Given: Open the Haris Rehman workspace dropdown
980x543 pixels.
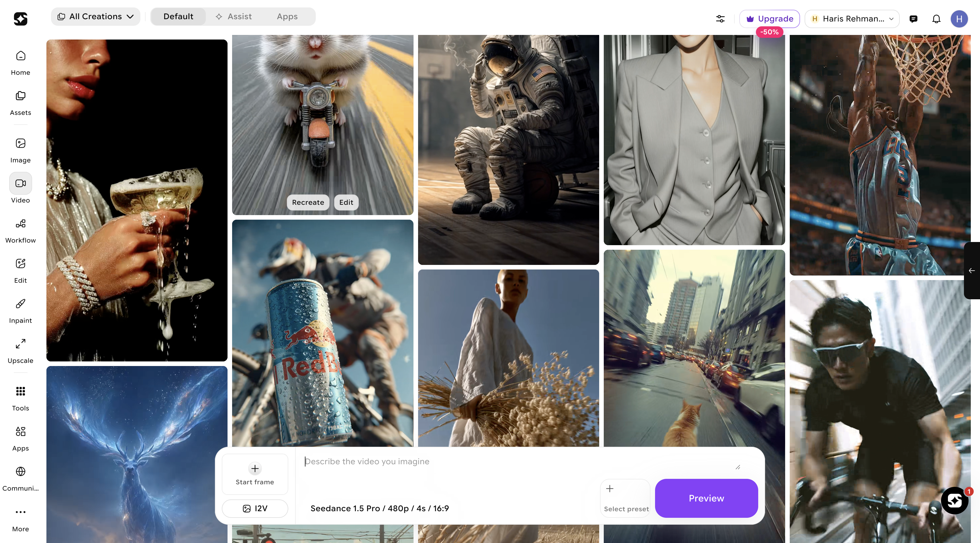Looking at the screenshot, I should click(852, 19).
